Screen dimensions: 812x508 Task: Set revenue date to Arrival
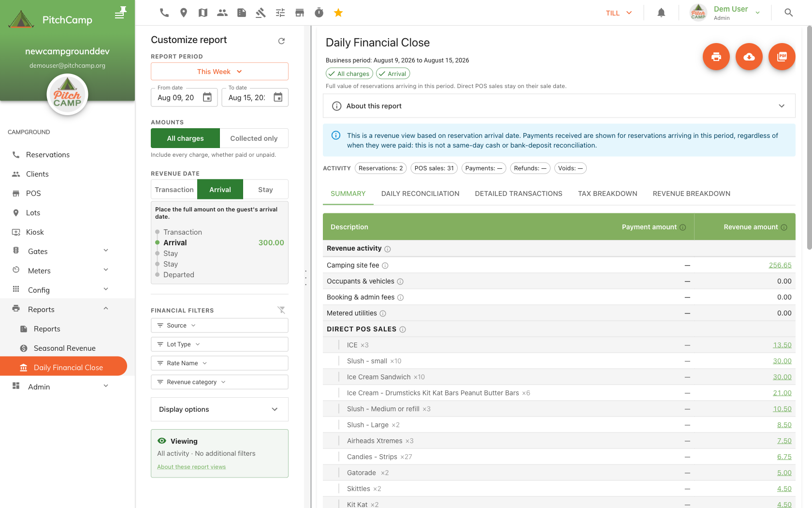coord(220,190)
